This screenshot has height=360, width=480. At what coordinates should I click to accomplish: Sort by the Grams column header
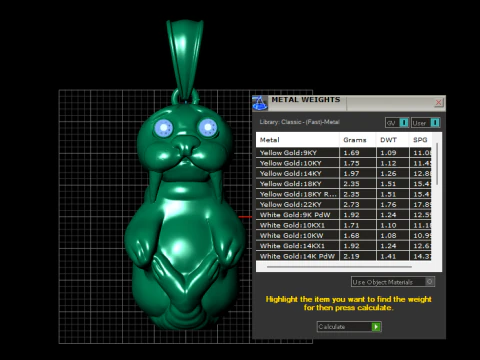pos(358,140)
